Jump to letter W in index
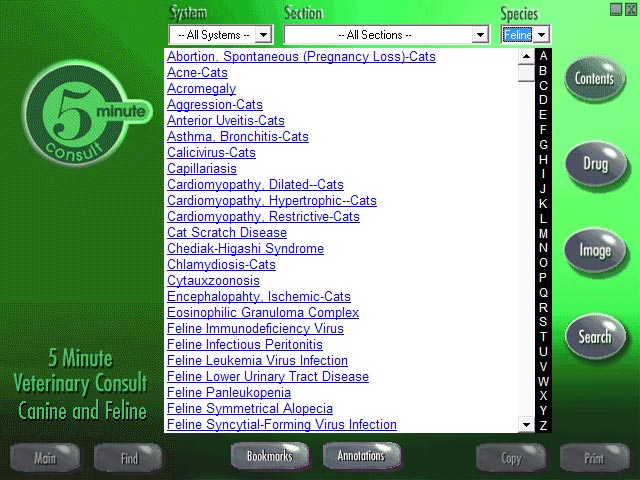 [543, 381]
